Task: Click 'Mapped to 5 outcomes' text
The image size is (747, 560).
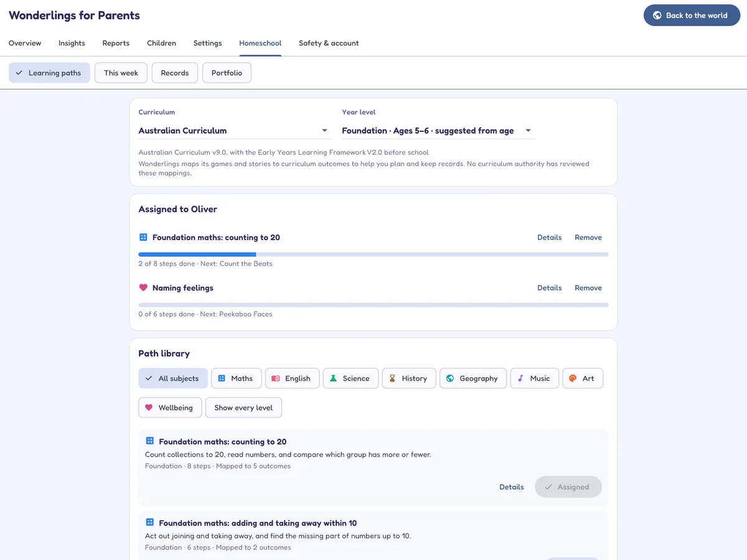Action: [253, 466]
